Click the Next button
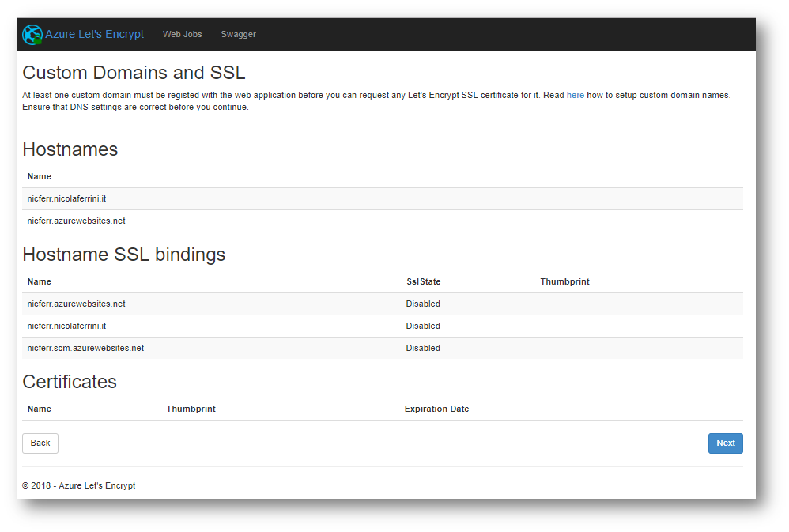 coord(725,443)
